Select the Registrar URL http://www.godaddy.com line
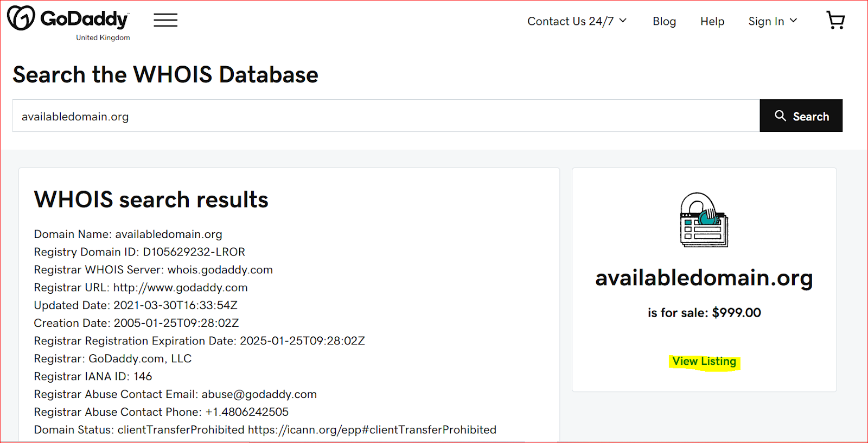868x443 pixels. click(x=141, y=287)
